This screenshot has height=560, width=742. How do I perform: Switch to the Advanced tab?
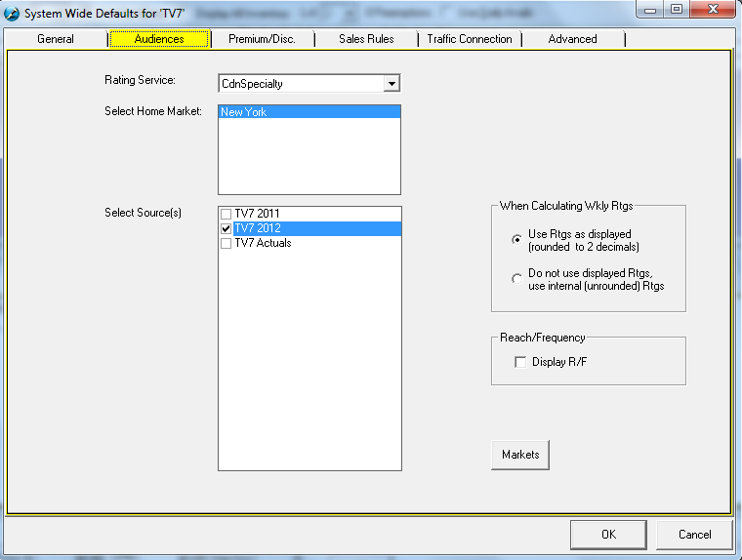[572, 39]
